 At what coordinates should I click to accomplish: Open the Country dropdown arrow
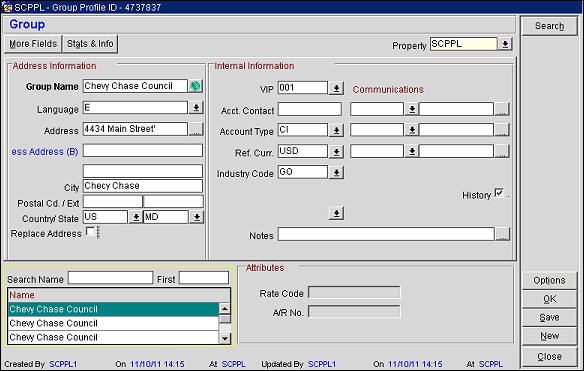coord(136,217)
